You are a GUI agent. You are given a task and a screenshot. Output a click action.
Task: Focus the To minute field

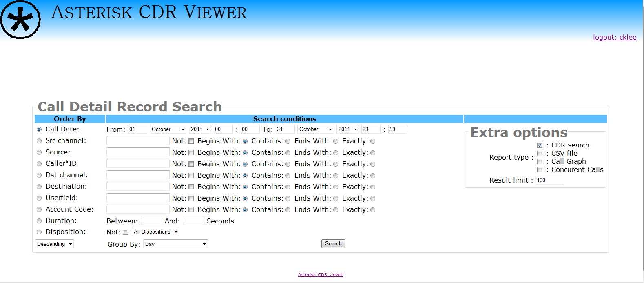(398, 129)
